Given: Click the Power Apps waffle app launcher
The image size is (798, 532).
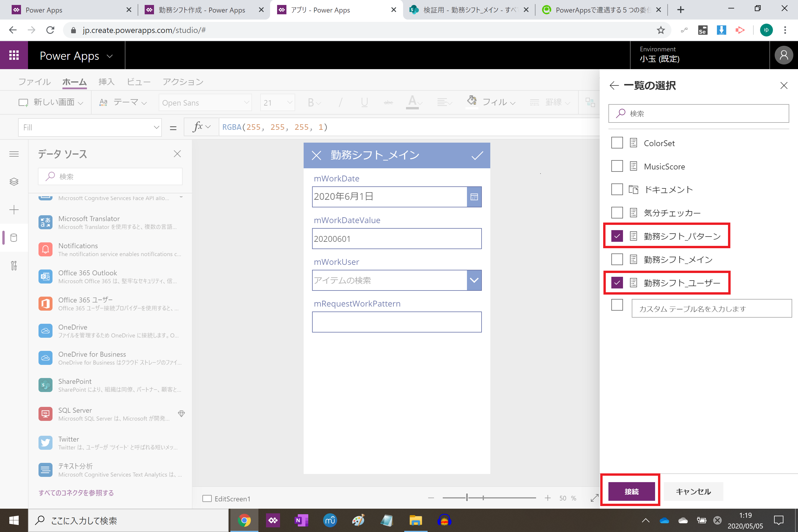Looking at the screenshot, I should (14, 55).
